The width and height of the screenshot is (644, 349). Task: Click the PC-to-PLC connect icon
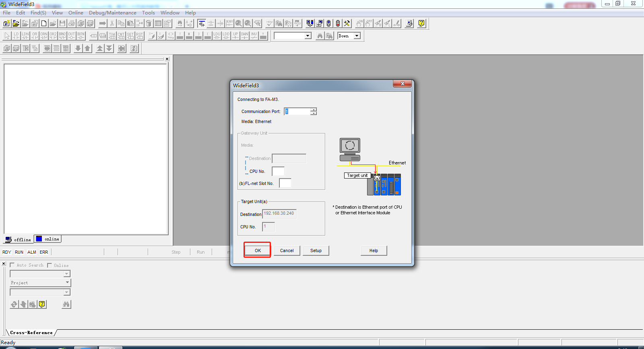point(310,23)
